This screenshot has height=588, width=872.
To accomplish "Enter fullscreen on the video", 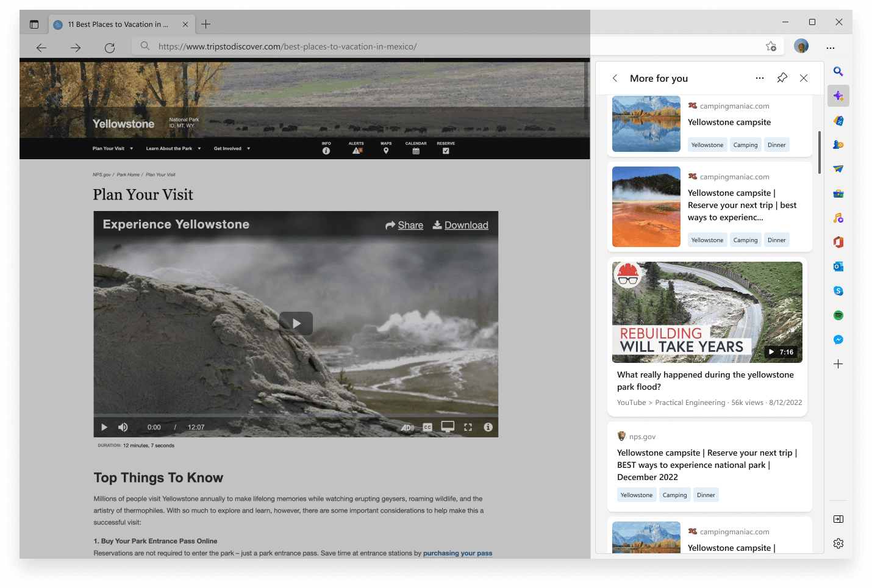I will click(468, 428).
